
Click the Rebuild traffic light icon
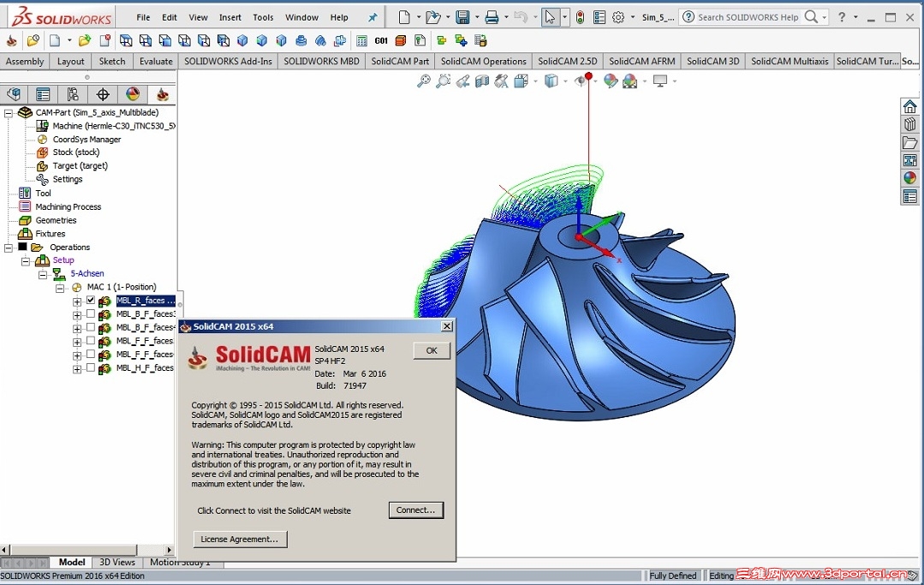[581, 18]
